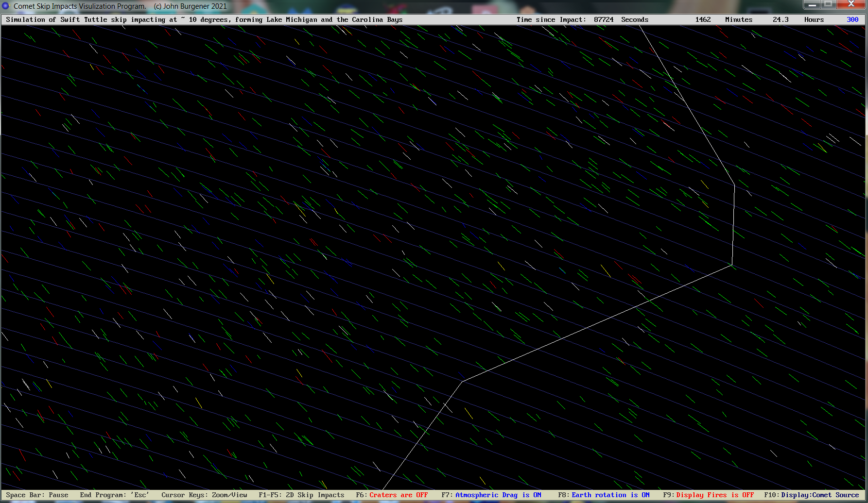The image size is (868, 503).
Task: Minimize the Comet Skip Impacts window
Action: pos(812,5)
